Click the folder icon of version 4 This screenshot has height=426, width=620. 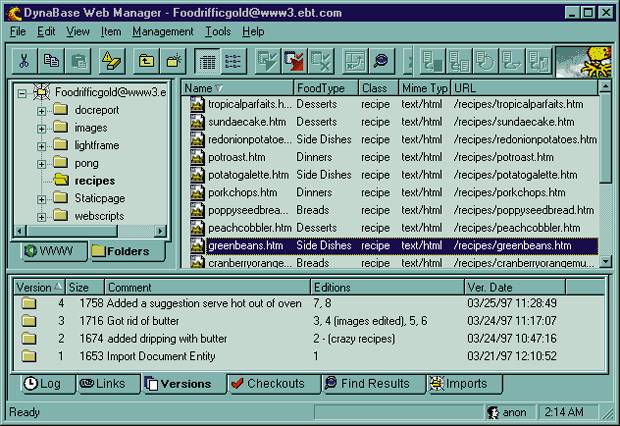[x=29, y=303]
